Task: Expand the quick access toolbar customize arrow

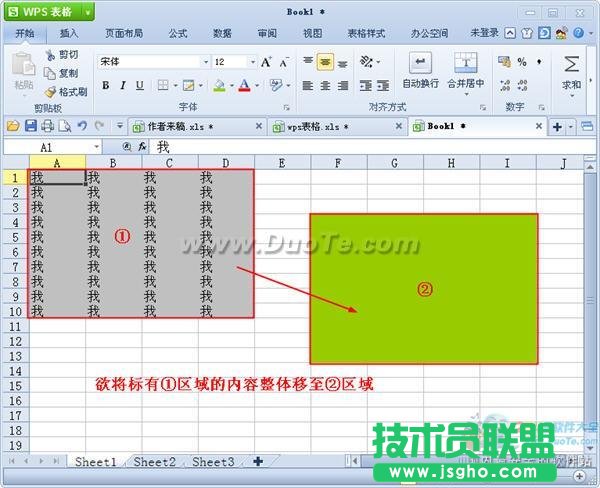Action: click(120, 126)
